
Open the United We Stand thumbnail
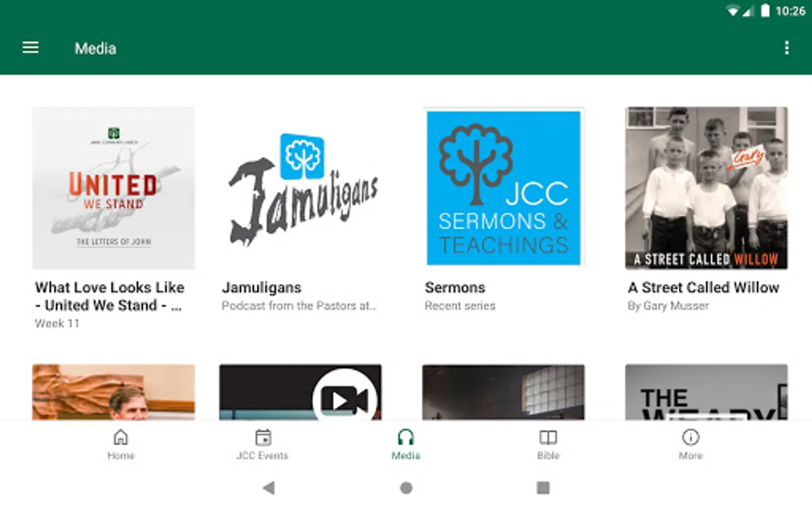tap(113, 188)
